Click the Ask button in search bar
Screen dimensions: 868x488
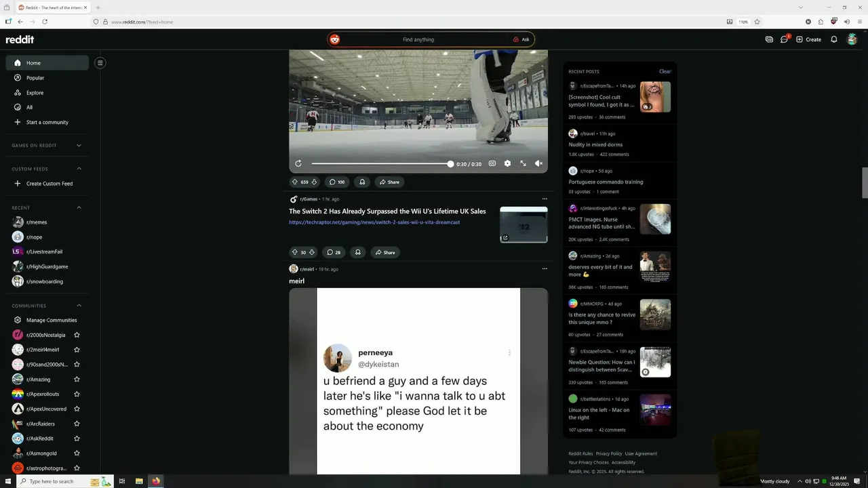point(521,39)
